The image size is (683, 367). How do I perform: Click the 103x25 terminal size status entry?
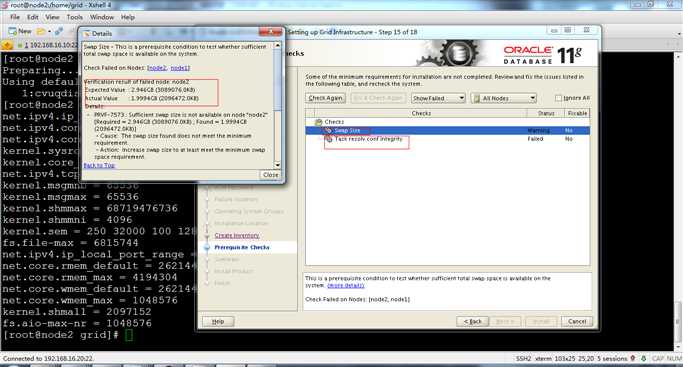(565, 359)
